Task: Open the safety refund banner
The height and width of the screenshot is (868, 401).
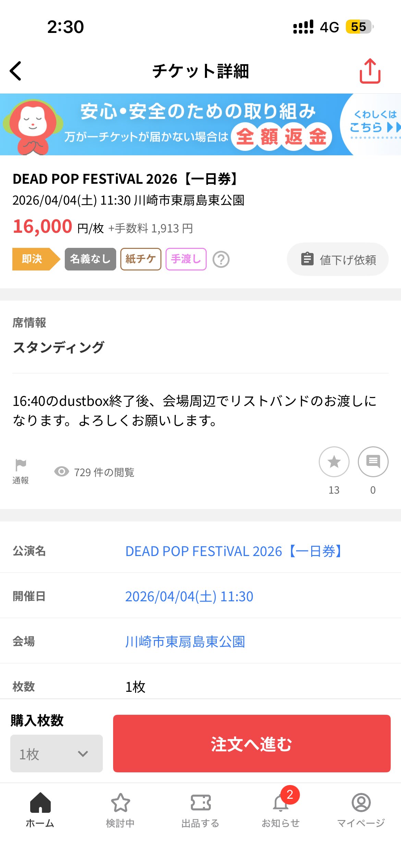Action: [200, 124]
